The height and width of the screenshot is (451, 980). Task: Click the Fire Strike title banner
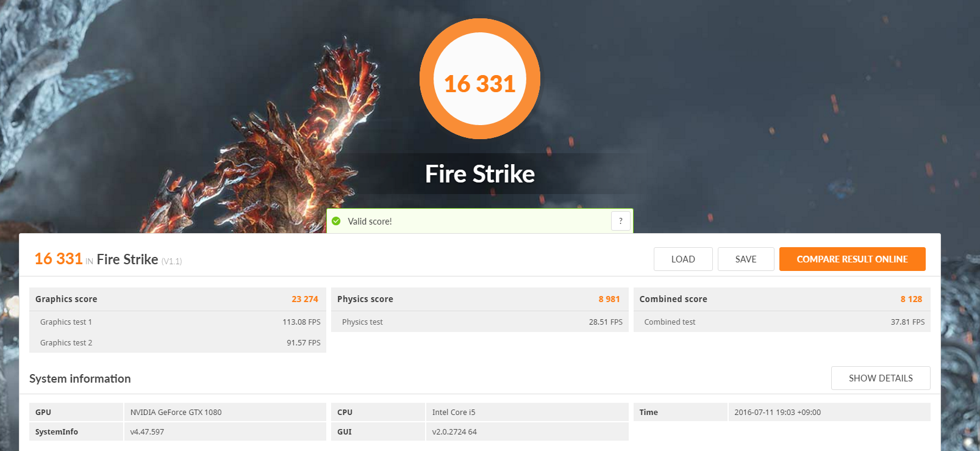click(480, 174)
